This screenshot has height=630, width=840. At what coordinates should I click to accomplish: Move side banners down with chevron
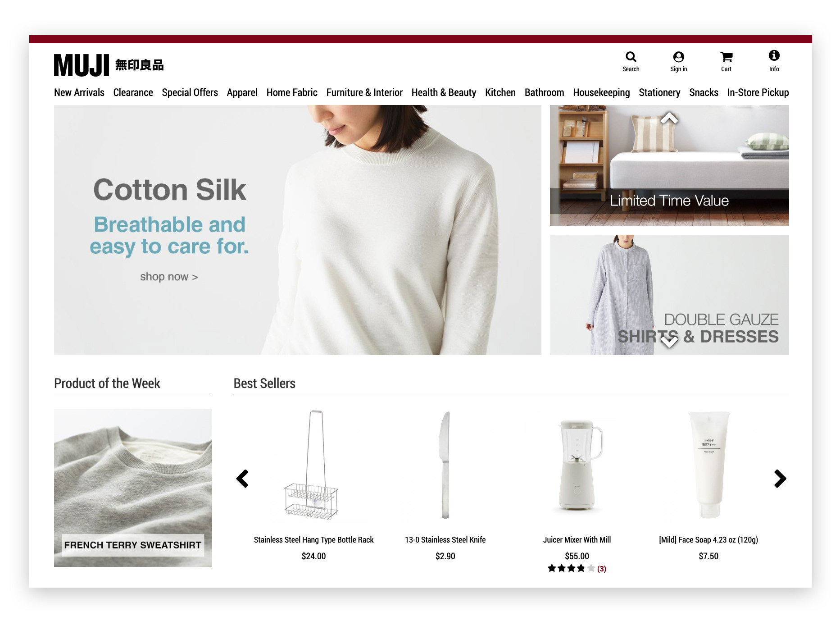(669, 342)
